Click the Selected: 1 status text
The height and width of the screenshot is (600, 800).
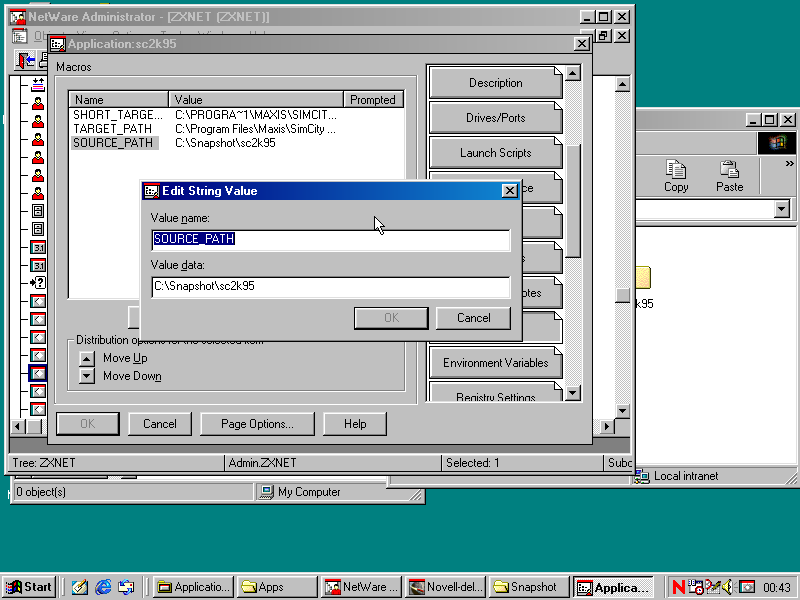tap(472, 463)
